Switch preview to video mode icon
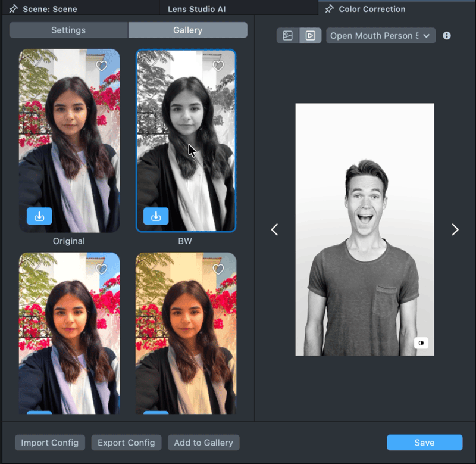This screenshot has height=464, width=476. tap(310, 36)
